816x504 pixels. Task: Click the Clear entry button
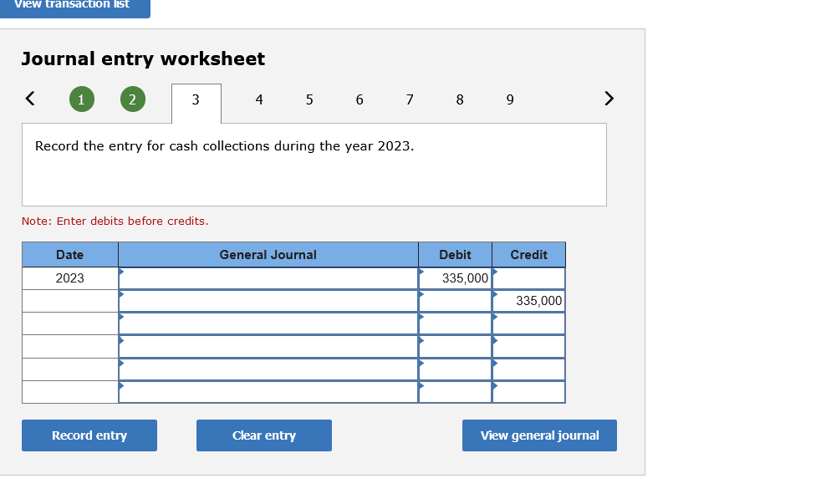pos(263,435)
